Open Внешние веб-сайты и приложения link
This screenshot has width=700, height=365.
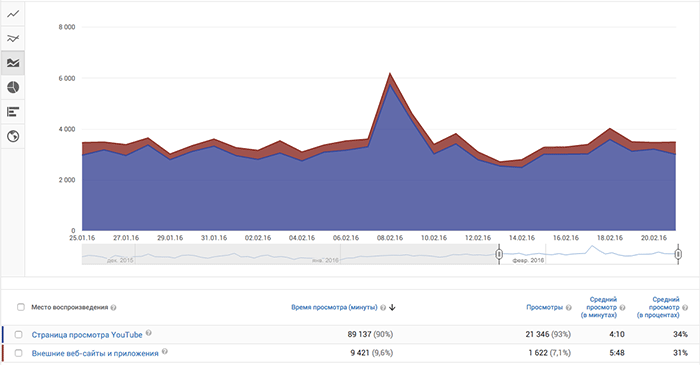95,353
